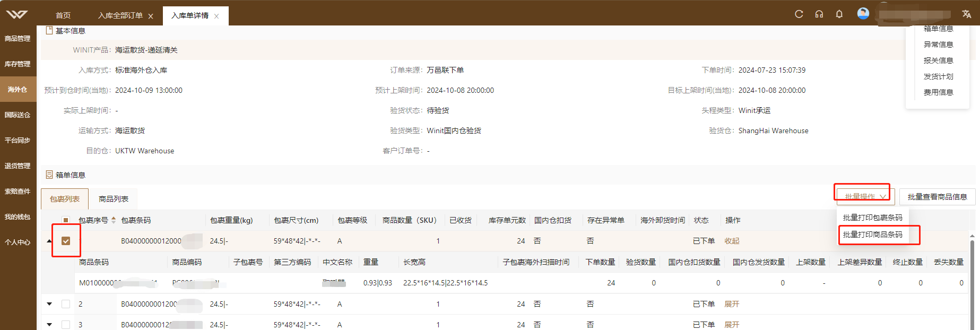Open 库存管理 in sidebar
Viewport: 980px width, 330px height.
[18, 64]
